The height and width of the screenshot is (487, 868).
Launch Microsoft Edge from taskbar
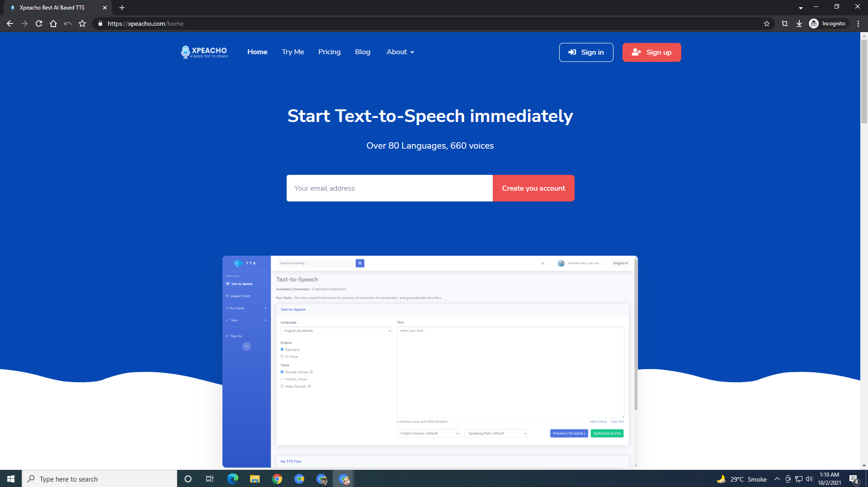click(x=232, y=479)
